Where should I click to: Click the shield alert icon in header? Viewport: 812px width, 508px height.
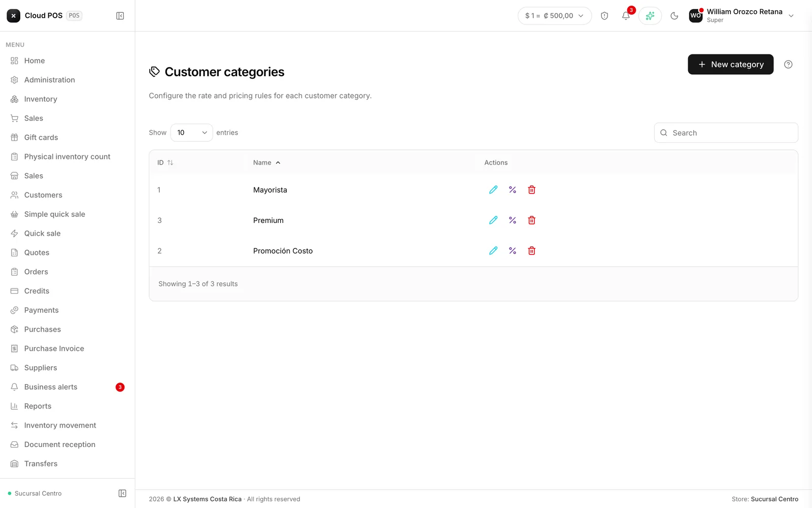pyautogui.click(x=604, y=16)
